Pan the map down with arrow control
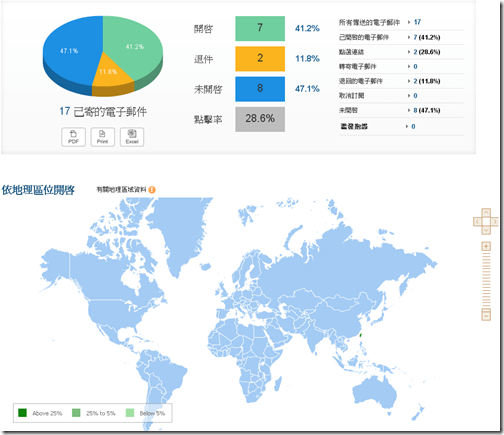The width and height of the screenshot is (504, 435). pos(486,230)
